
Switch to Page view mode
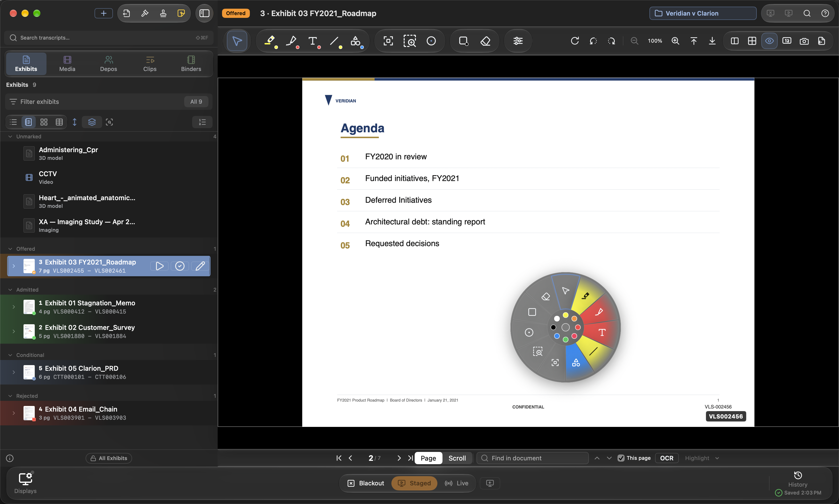428,458
